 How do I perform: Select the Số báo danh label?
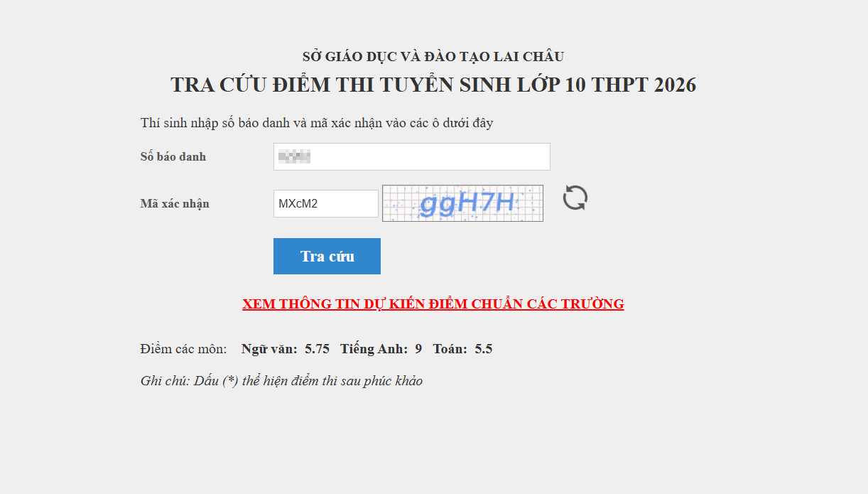[x=173, y=156]
